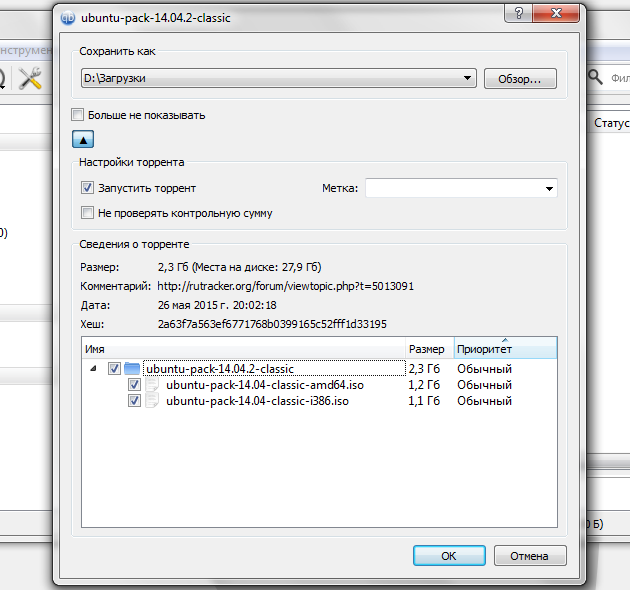Collapse the ubuntu-pack-14.04.2-classic tree node

(x=94, y=368)
